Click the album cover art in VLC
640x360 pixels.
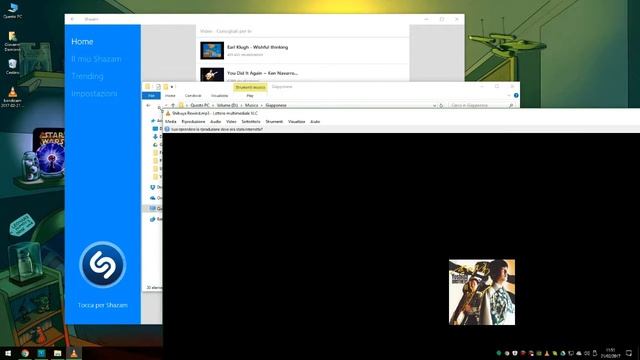click(x=482, y=292)
